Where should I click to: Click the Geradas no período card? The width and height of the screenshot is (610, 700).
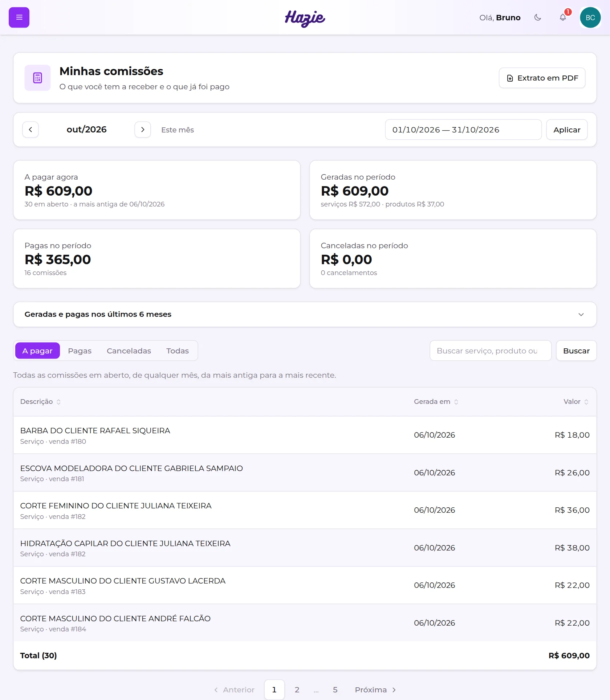tap(453, 190)
